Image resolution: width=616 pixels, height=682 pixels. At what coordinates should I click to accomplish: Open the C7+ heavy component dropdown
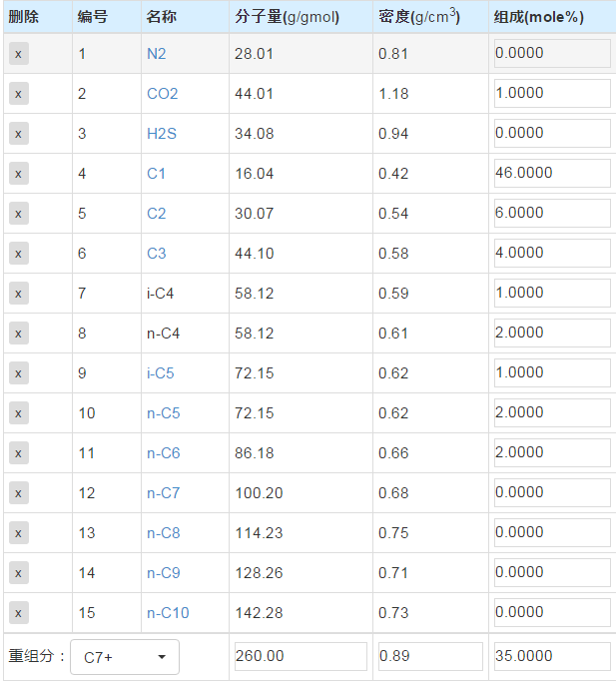(x=125, y=657)
